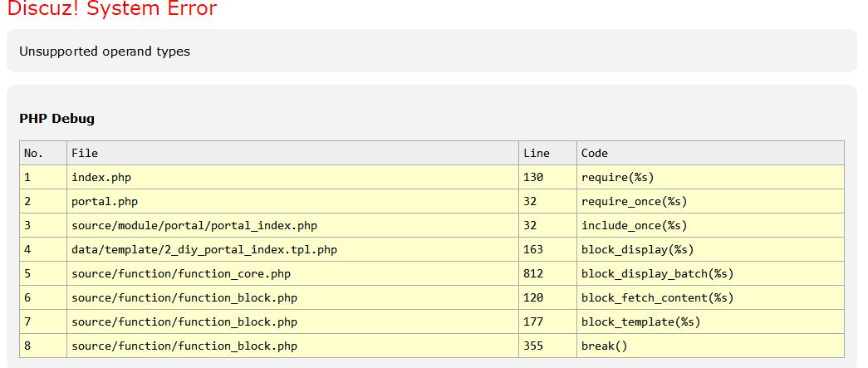
Task: Select the 'File' column header
Action: point(85,153)
